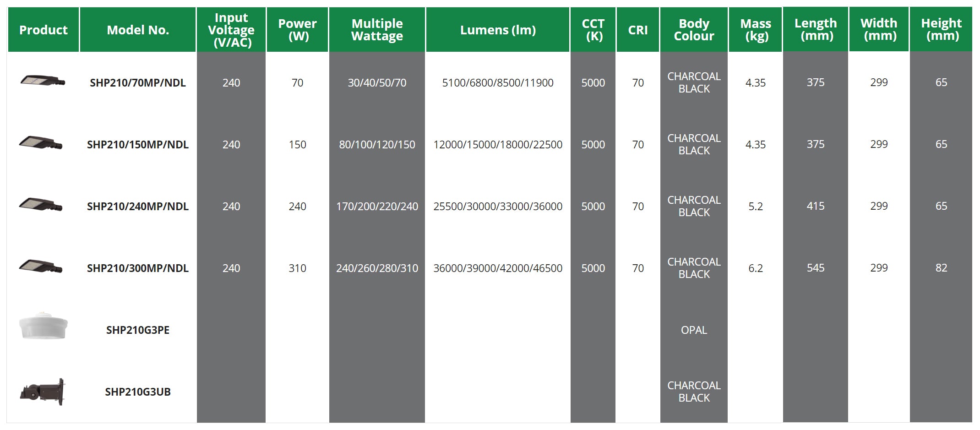Click the 170/200/220/240 multiple wattage cell

[x=377, y=207]
